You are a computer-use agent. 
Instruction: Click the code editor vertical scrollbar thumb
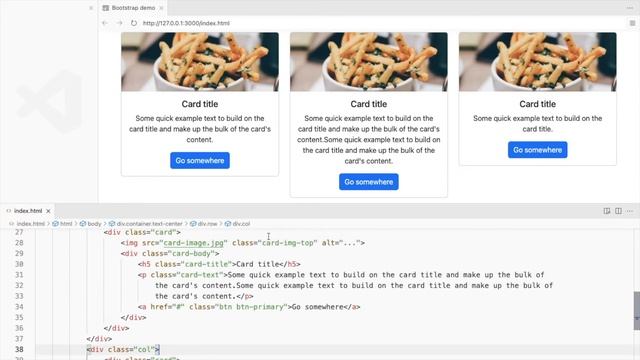pyautogui.click(x=636, y=311)
